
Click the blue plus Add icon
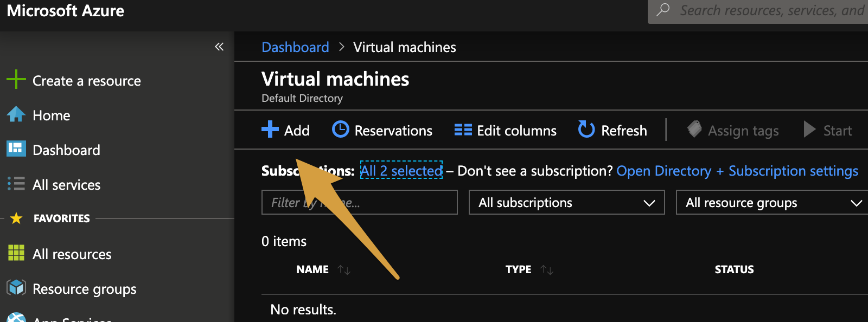[x=270, y=130]
